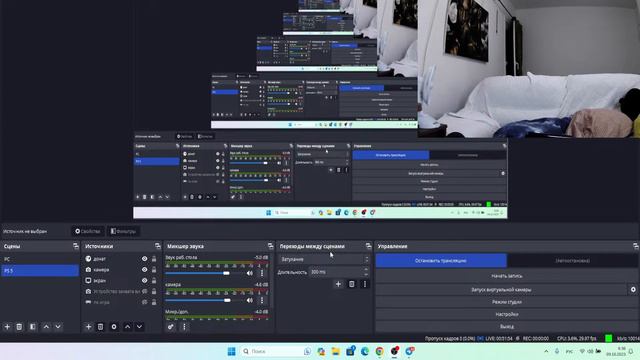The height and width of the screenshot is (360, 640).
Task: Undock the Микшер звука panel popout icon
Action: [270, 246]
